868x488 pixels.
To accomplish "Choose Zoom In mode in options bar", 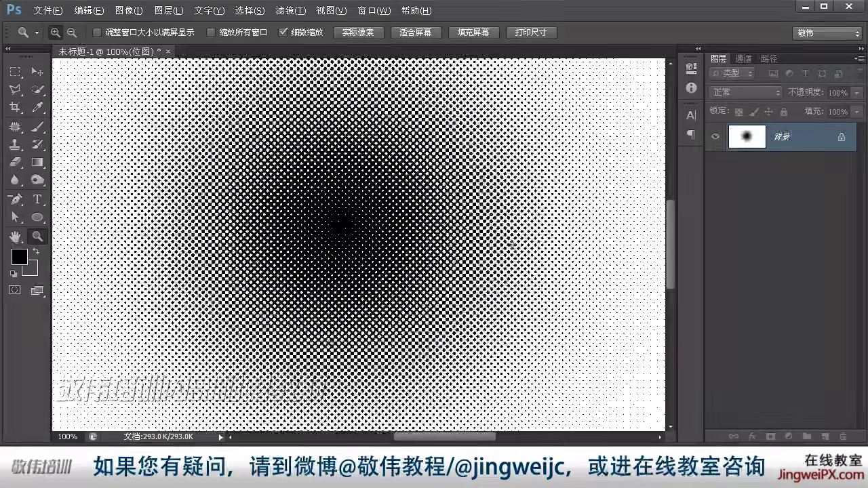I will click(x=56, y=33).
